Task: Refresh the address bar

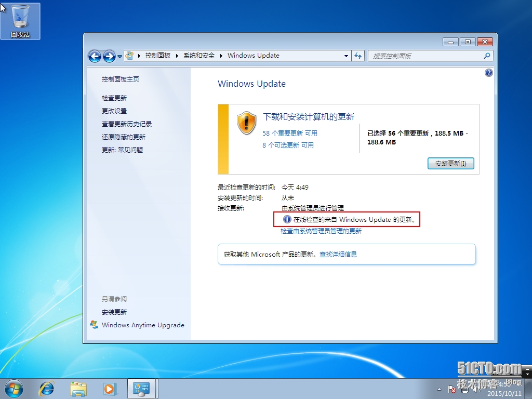Action: (x=358, y=56)
